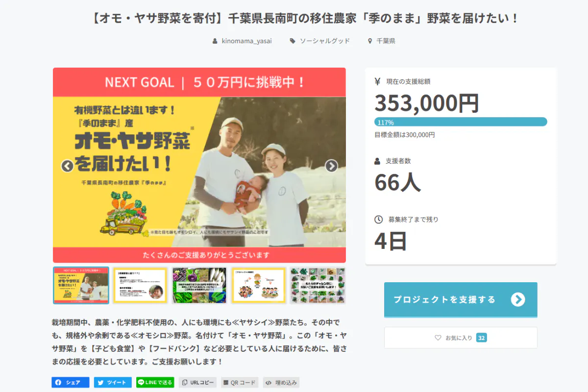Select the first NEXT GOAL thumbnail
This screenshot has height=392, width=588.
pyautogui.click(x=81, y=285)
